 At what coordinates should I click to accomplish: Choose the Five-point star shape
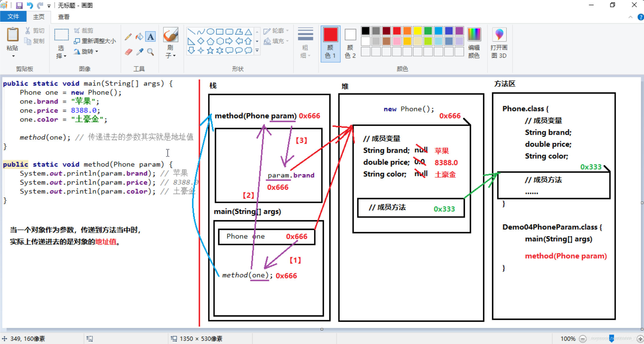pyautogui.click(x=210, y=50)
